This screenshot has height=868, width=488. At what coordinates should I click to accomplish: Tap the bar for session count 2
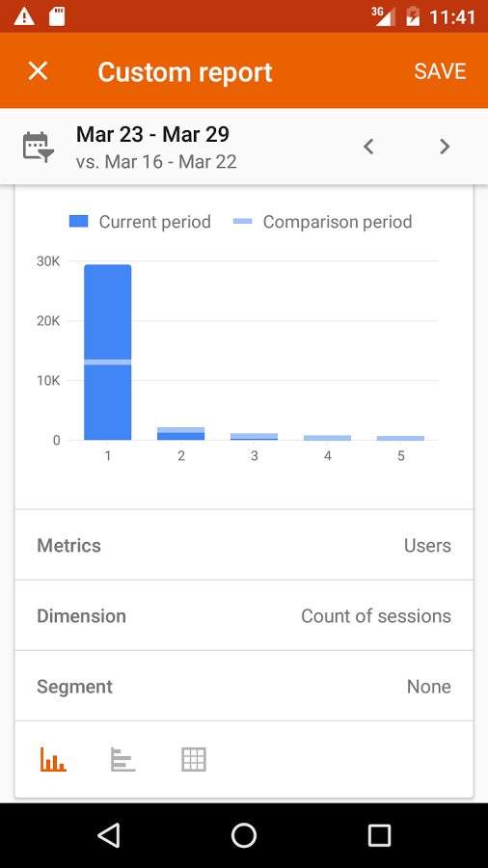pos(181,433)
